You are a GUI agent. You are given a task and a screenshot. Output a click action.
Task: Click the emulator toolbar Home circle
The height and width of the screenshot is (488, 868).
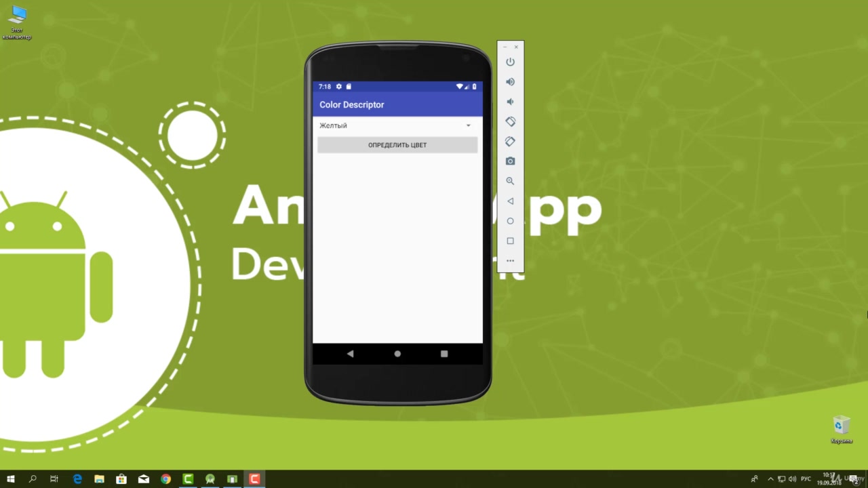point(510,221)
